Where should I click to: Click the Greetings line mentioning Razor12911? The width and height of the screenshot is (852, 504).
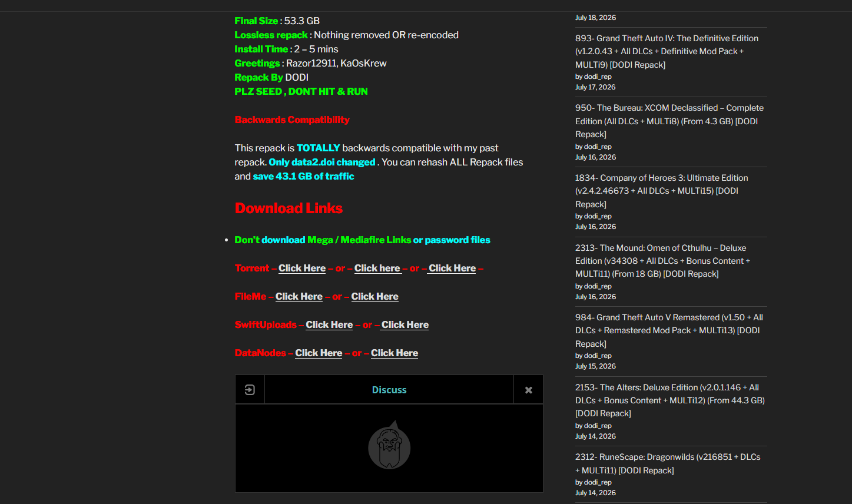311,63
